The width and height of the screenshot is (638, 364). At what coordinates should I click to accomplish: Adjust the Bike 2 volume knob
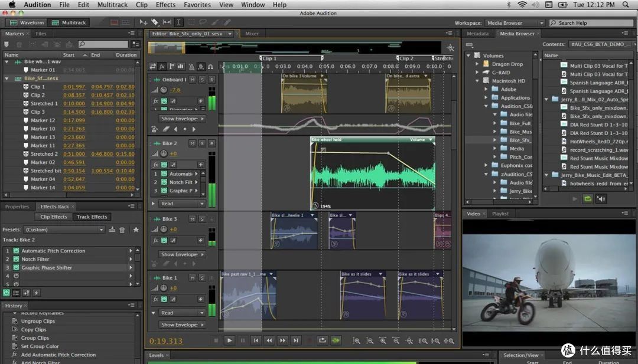point(164,153)
